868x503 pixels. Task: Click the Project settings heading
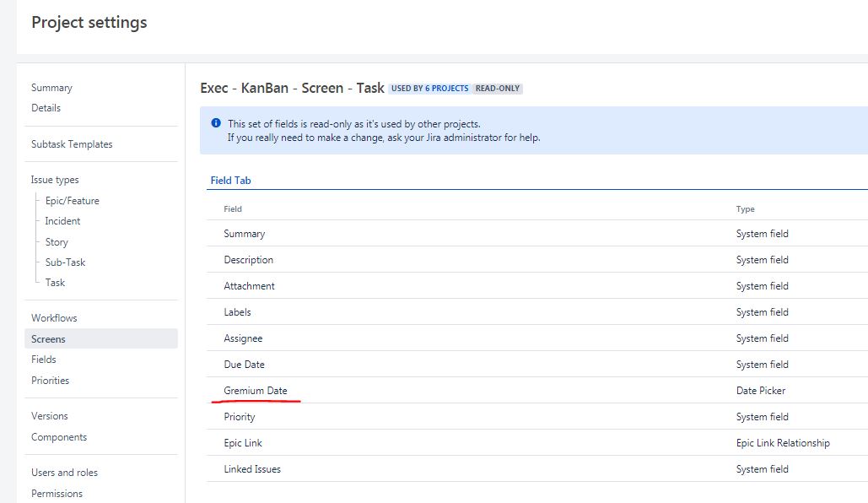[89, 23]
